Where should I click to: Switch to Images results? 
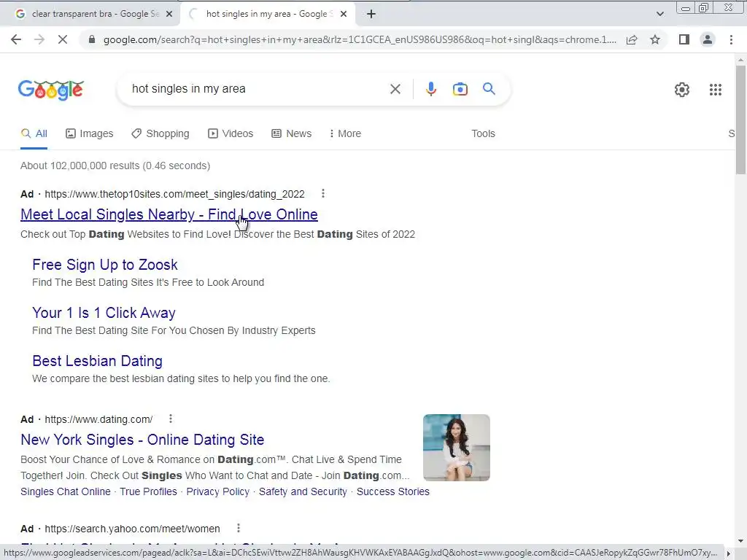pyautogui.click(x=90, y=134)
